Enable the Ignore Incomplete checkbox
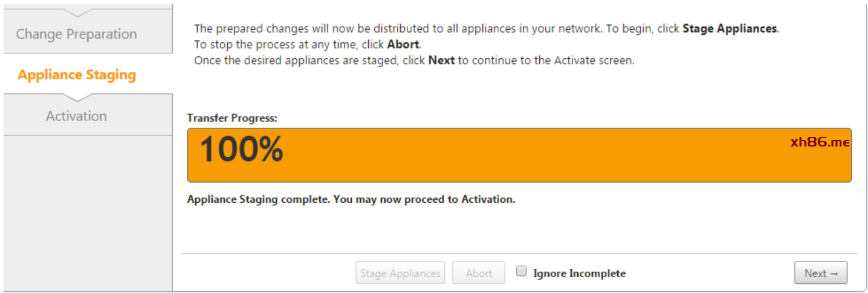Image resolution: width=868 pixels, height=293 pixels. click(x=521, y=271)
